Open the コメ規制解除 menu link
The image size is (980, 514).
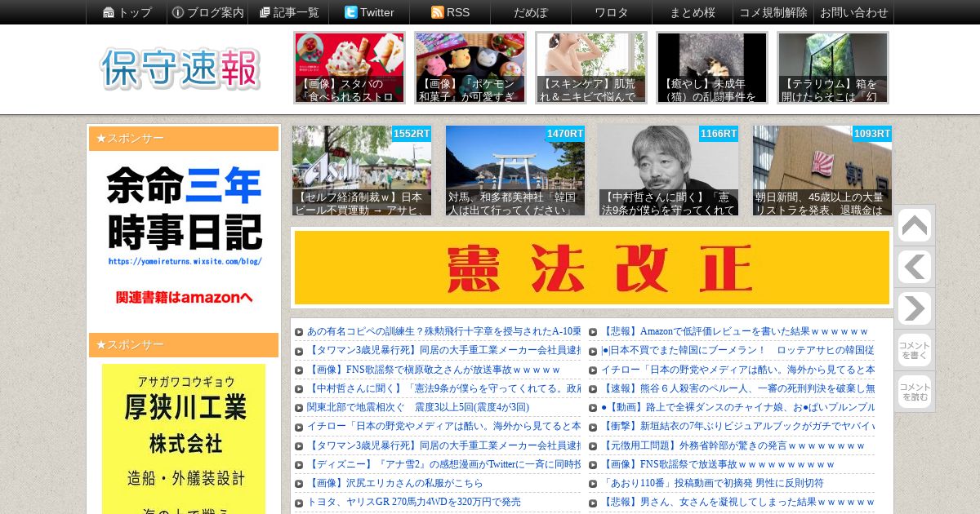(x=773, y=12)
